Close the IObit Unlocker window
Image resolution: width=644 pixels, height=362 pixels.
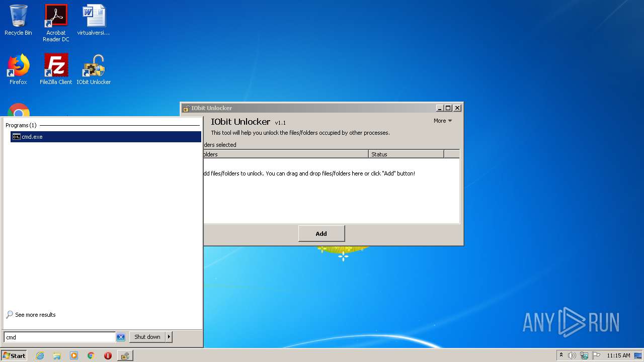457,108
